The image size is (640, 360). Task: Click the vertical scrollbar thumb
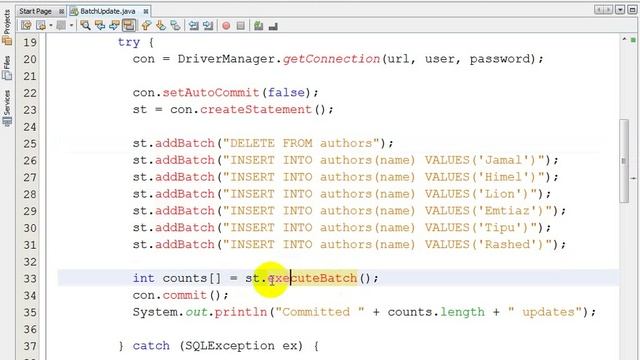(x=624, y=160)
